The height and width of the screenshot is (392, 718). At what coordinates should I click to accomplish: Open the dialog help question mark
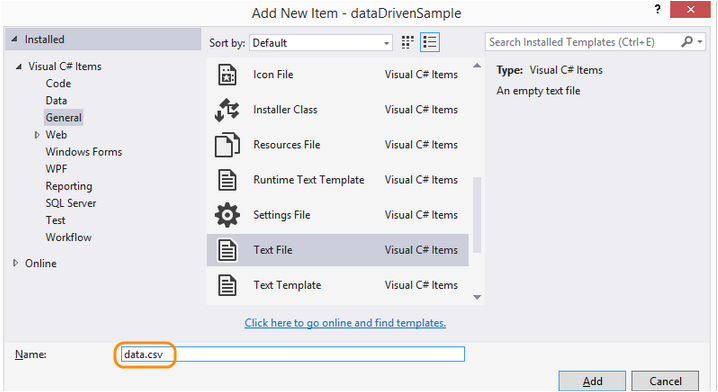[x=658, y=9]
